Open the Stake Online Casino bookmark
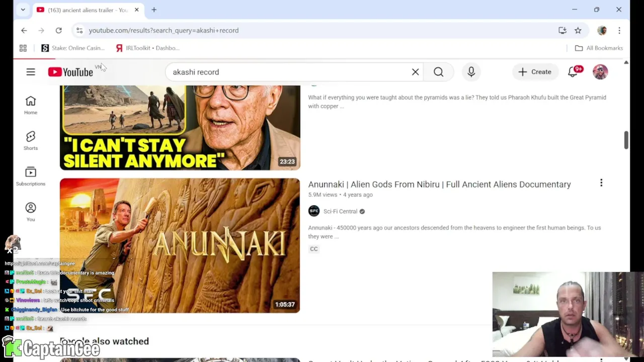644x362 pixels. coord(73,48)
